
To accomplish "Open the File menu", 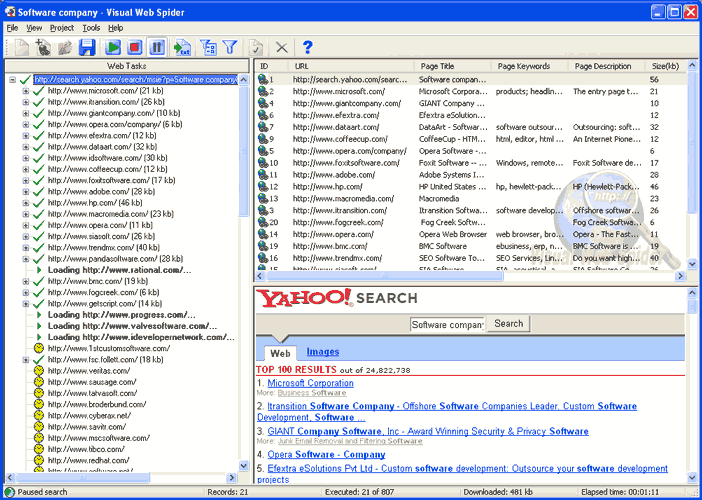I will [x=12, y=28].
